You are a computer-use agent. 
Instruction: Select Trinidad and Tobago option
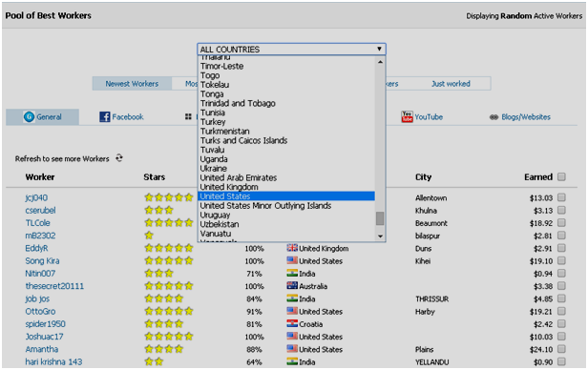[x=286, y=103]
